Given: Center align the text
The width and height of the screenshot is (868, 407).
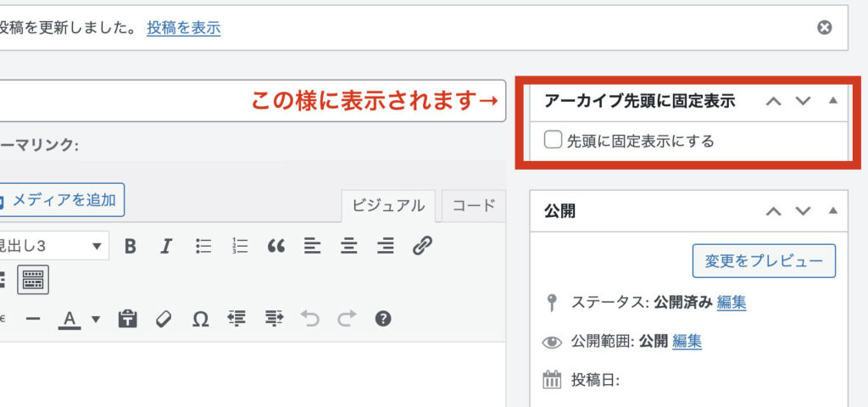Looking at the screenshot, I should 349,246.
